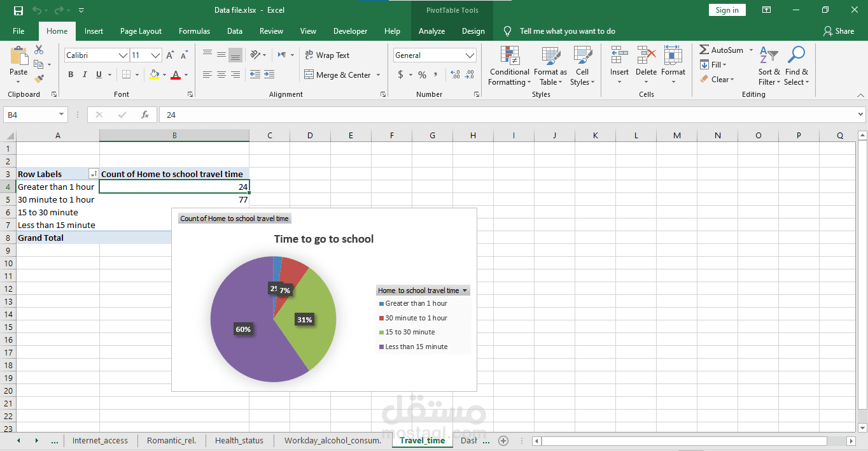Click the Copy icon in Clipboard group

coord(39,64)
